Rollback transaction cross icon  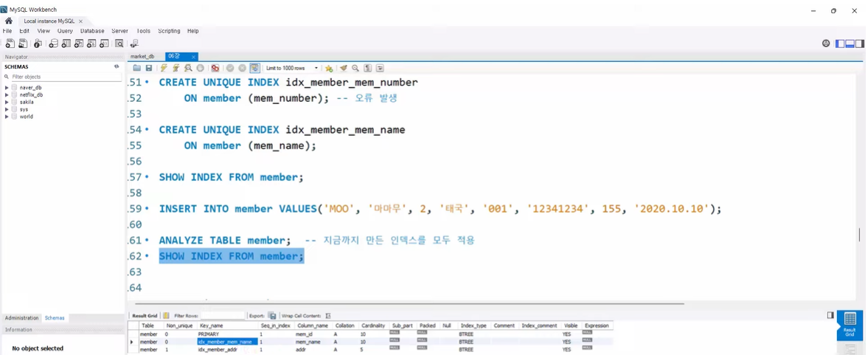click(242, 68)
